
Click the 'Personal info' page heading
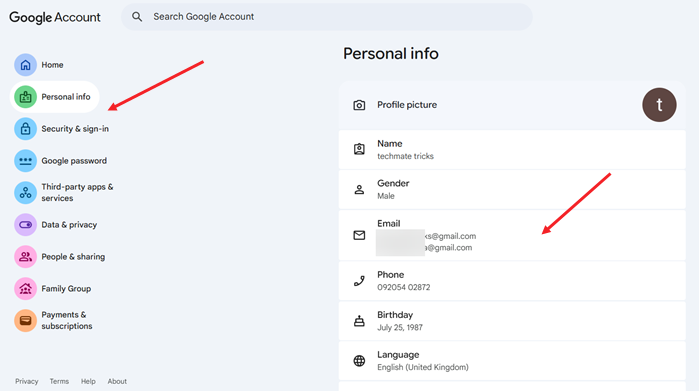tap(391, 54)
